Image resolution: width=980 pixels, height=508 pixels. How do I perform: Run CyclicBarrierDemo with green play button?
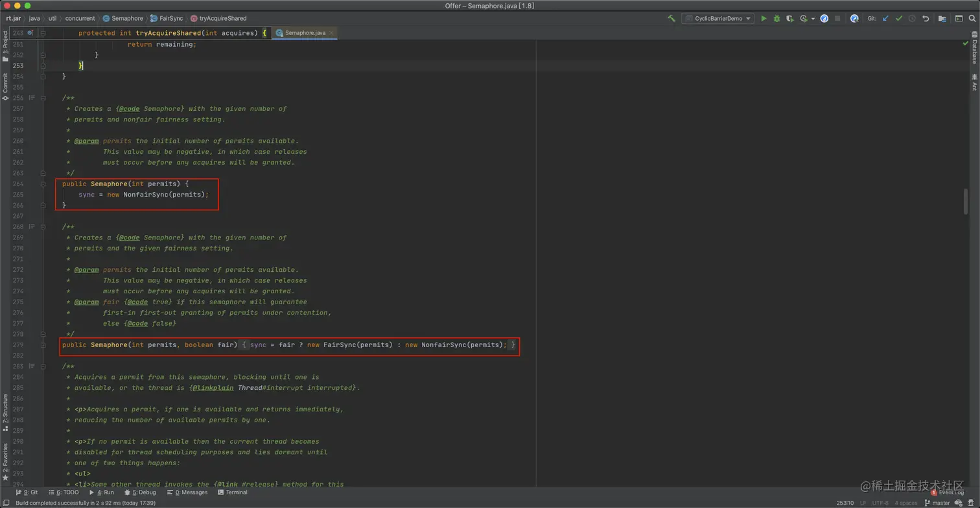tap(764, 19)
